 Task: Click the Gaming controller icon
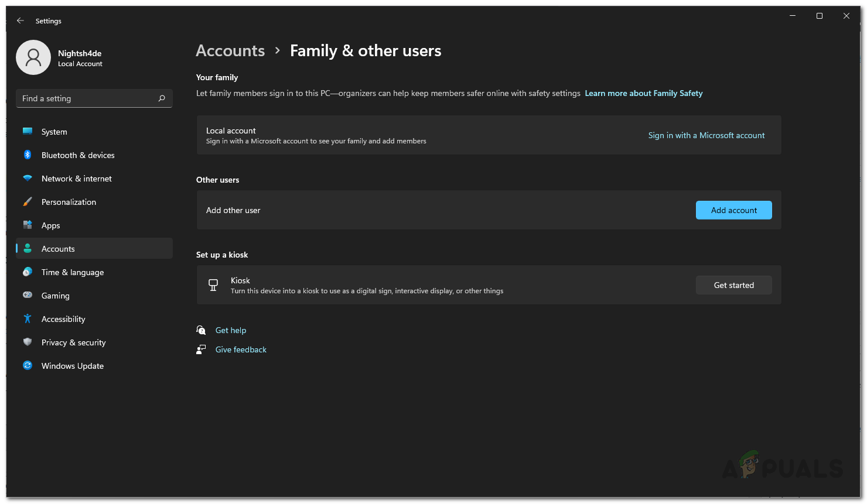point(28,296)
